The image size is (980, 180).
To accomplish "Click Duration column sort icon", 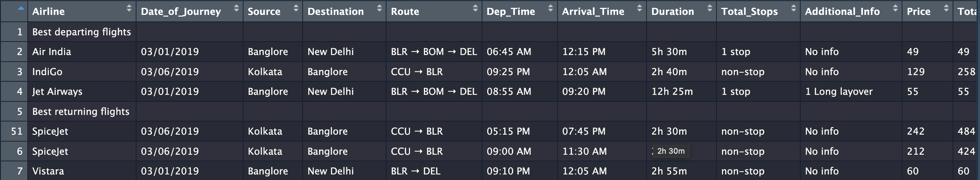I will [x=710, y=8].
